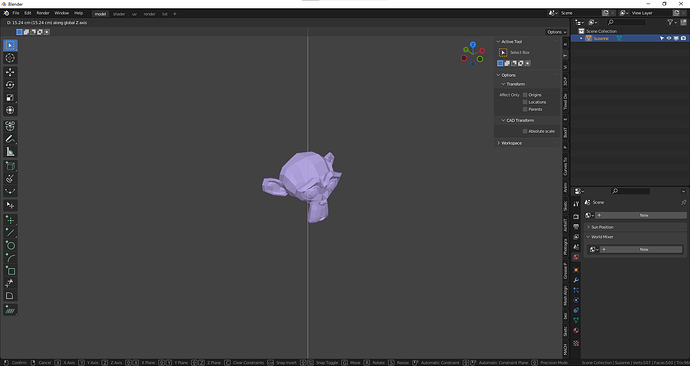690x366 pixels.
Task: Collapse the Active Tool panel
Action: 499,41
